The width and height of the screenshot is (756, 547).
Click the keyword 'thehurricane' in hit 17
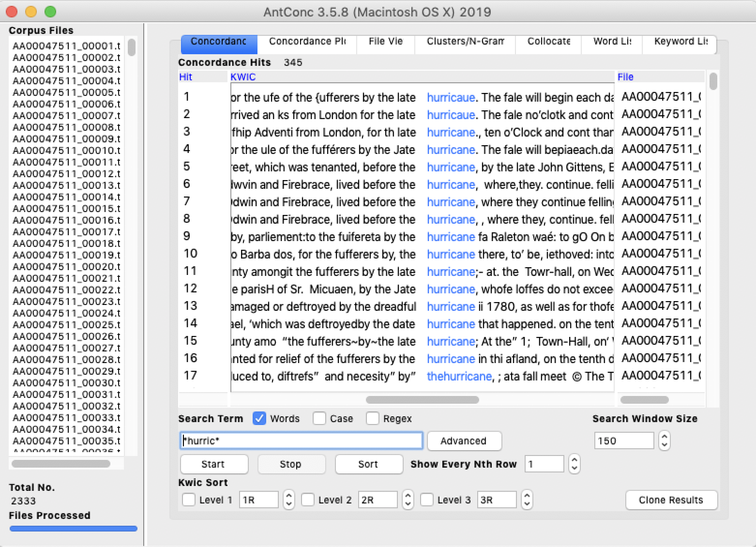[x=459, y=377]
